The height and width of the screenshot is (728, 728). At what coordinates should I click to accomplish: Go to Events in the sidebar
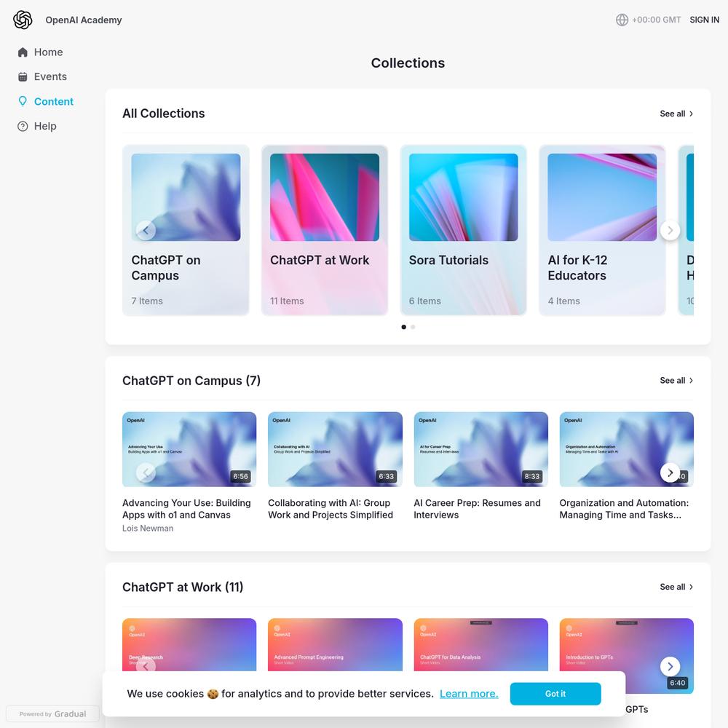pyautogui.click(x=42, y=76)
